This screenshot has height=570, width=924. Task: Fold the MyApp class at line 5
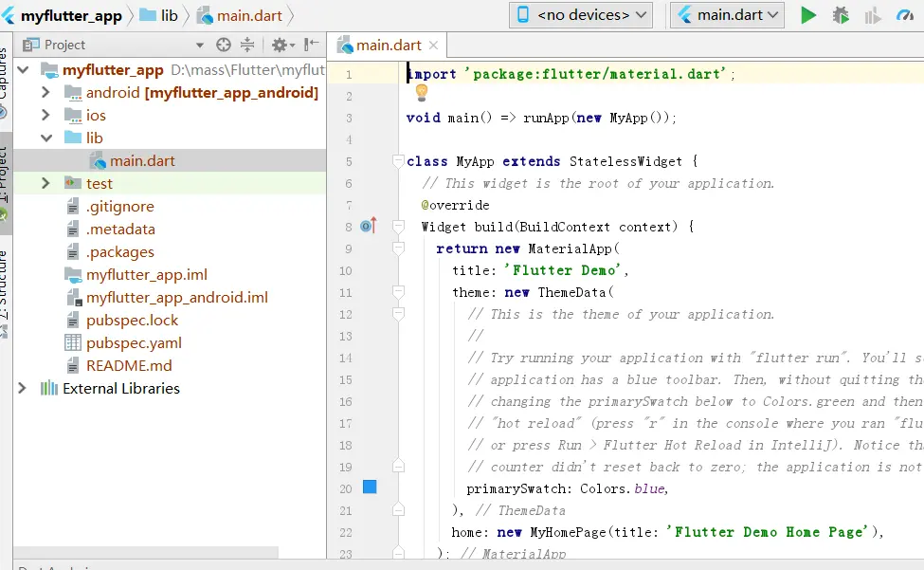point(399,161)
